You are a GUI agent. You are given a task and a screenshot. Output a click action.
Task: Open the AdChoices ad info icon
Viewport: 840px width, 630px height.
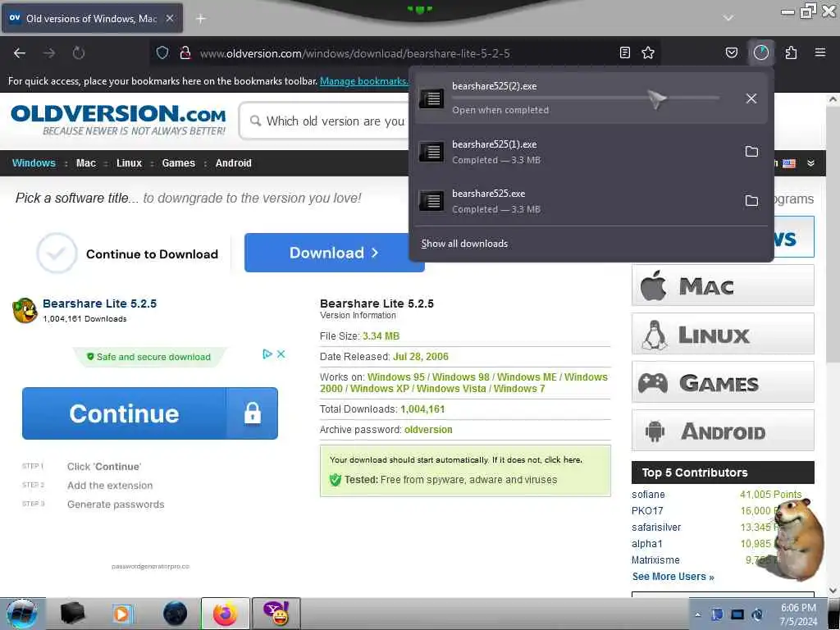pyautogui.click(x=267, y=354)
